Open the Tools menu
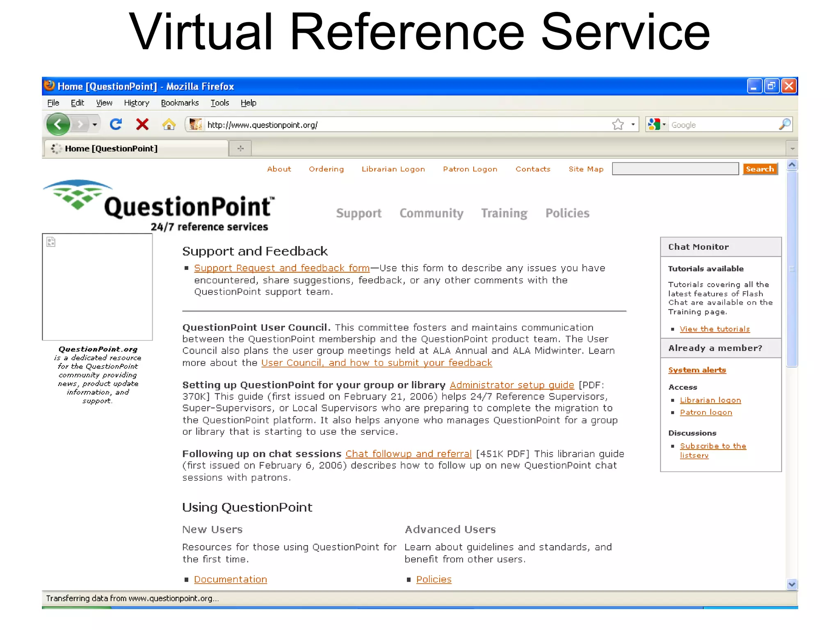The width and height of the screenshot is (840, 630). coord(220,103)
